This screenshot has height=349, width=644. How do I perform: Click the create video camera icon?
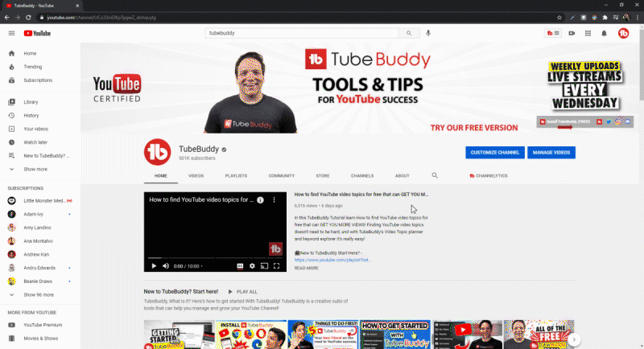(571, 33)
